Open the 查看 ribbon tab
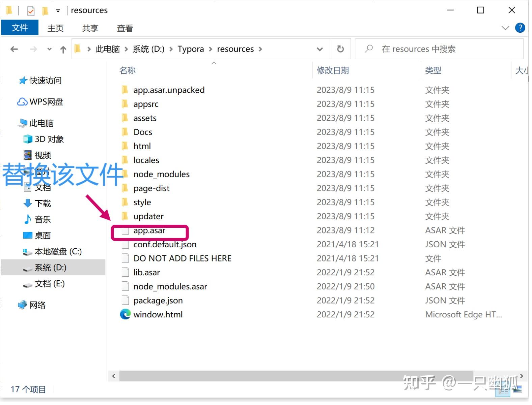This screenshot has width=532, height=405. click(125, 28)
